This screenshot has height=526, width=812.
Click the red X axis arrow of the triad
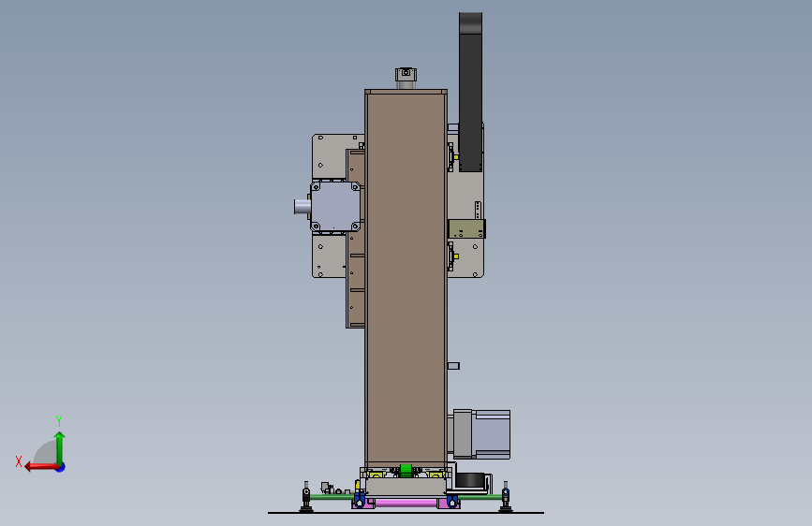[41, 467]
